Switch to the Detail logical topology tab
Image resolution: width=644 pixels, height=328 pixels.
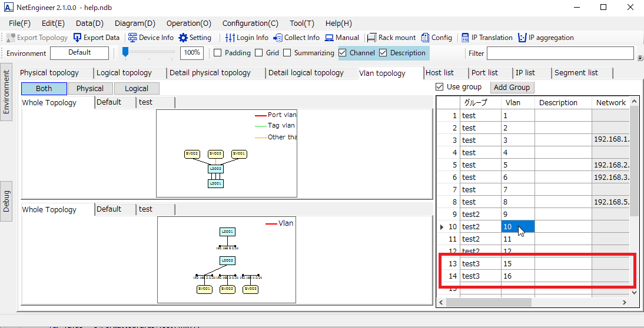[306, 73]
